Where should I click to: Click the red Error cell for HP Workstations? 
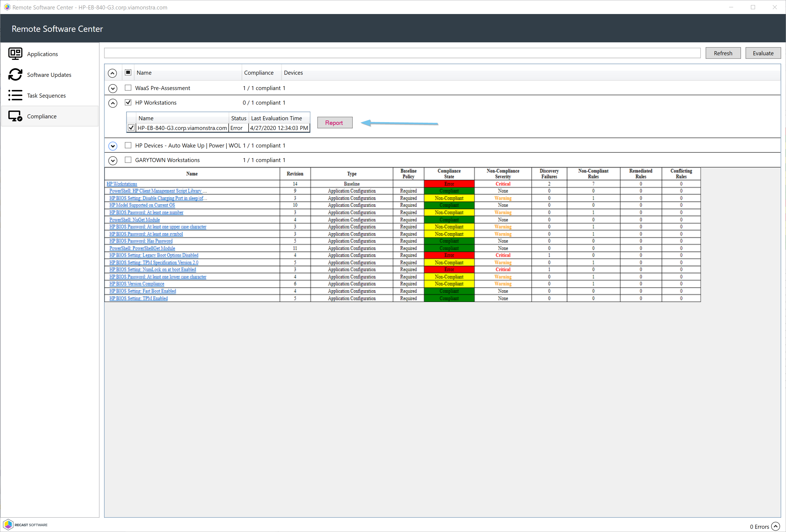coord(449,184)
